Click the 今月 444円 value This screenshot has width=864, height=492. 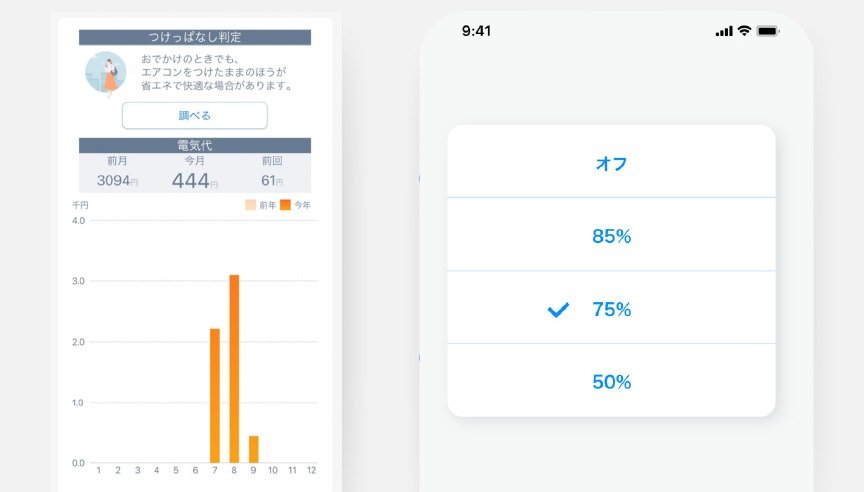194,181
